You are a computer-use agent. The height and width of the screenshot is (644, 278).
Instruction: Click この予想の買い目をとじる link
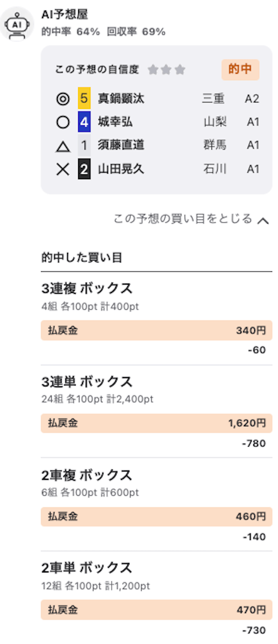(x=183, y=219)
